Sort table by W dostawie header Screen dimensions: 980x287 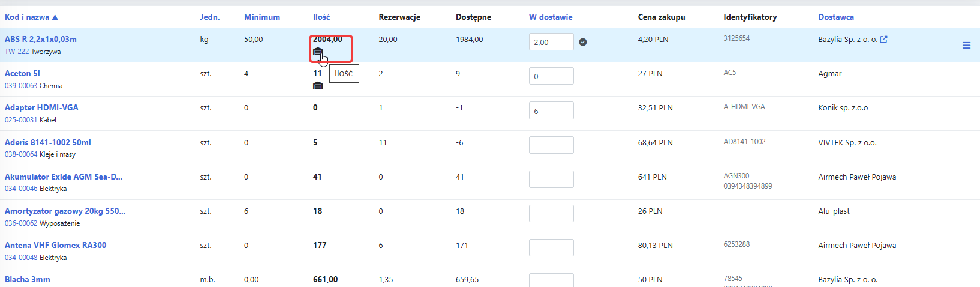click(x=551, y=17)
